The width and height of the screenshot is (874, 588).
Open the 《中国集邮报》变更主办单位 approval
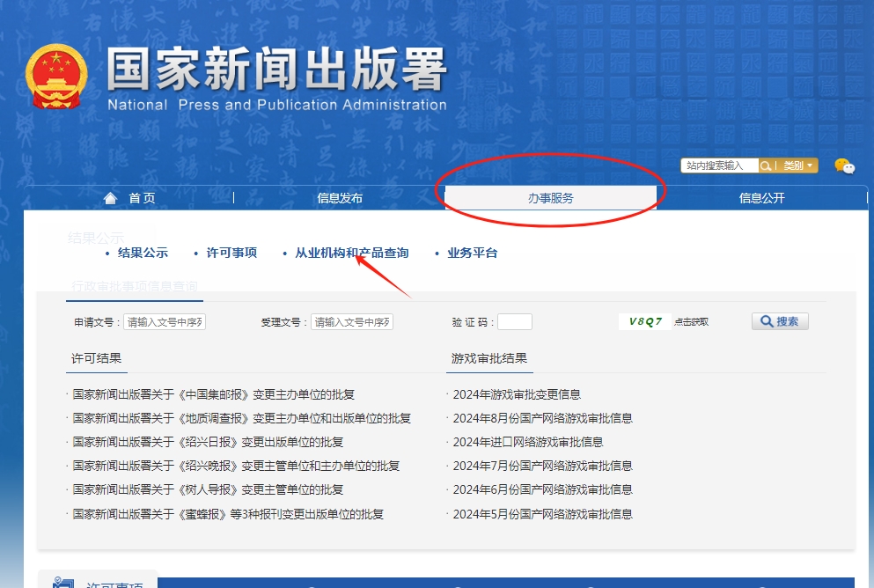pos(214,394)
